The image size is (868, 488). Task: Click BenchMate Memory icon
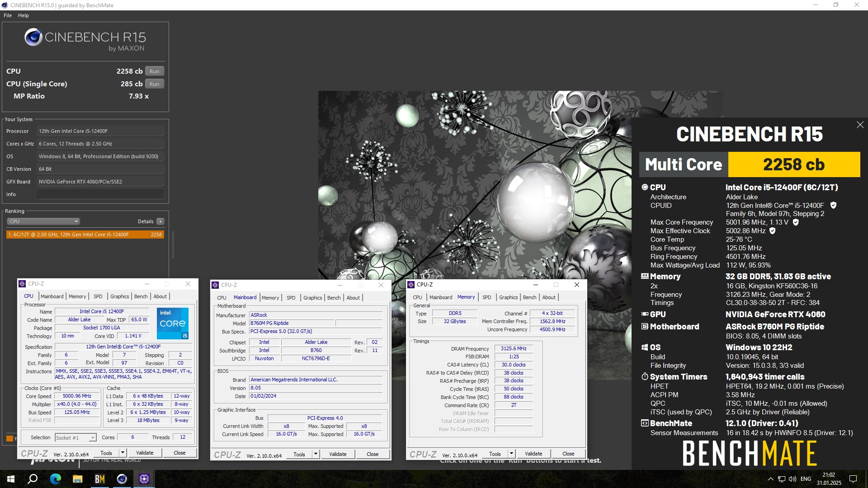pyautogui.click(x=645, y=276)
